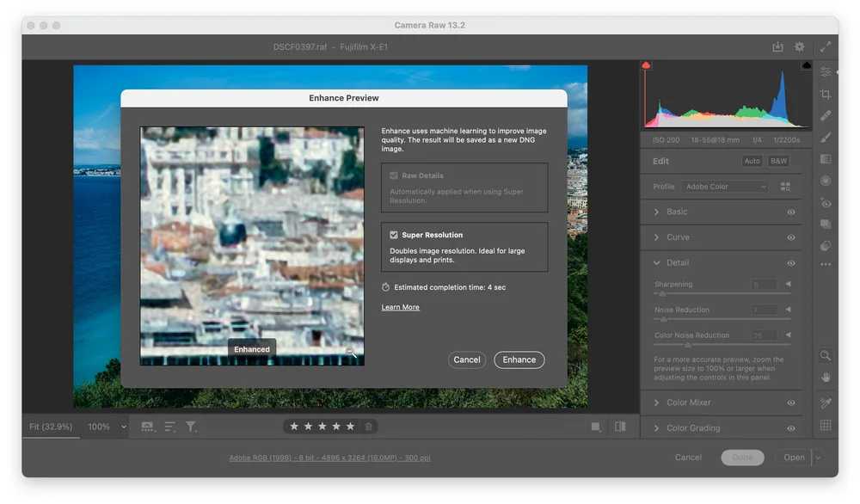The height and width of the screenshot is (504, 860).
Task: Open the Presets panel icon
Action: pyautogui.click(x=826, y=246)
